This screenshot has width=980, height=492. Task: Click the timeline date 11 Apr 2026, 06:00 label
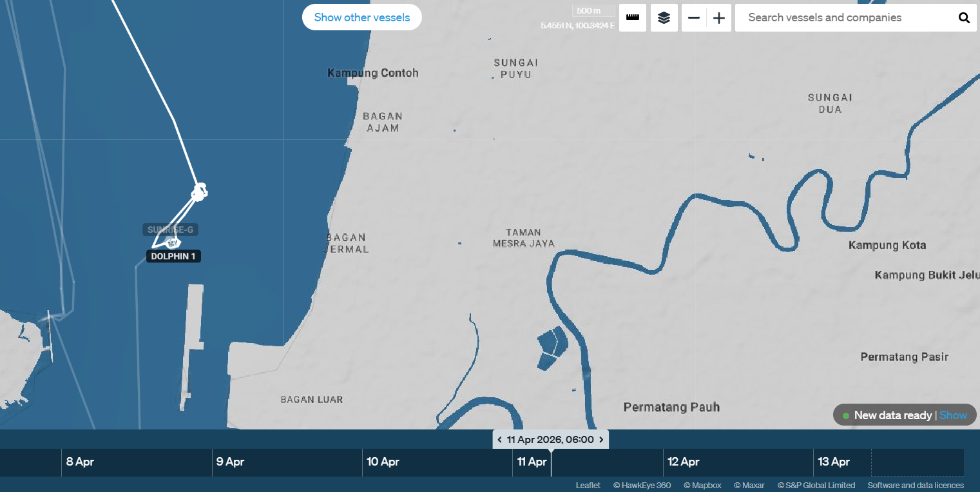(550, 440)
